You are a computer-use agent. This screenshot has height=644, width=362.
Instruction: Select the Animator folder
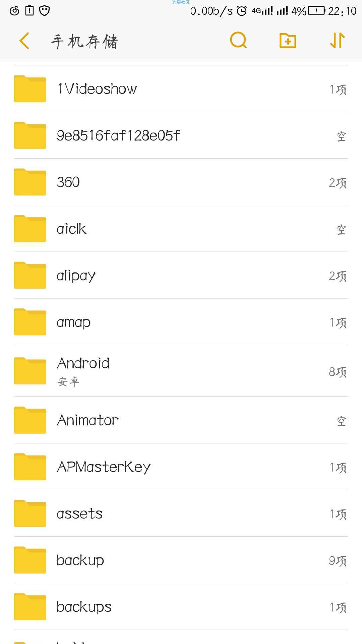coord(181,420)
